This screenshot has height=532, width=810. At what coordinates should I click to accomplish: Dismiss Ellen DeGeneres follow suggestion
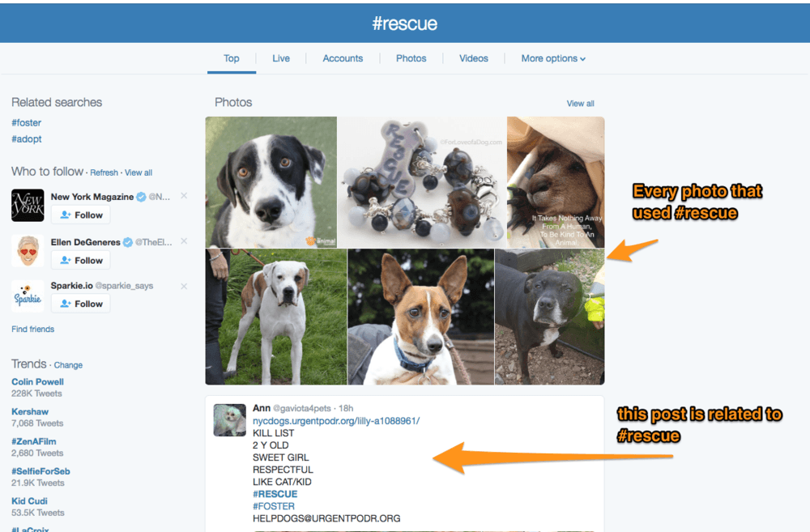point(184,241)
